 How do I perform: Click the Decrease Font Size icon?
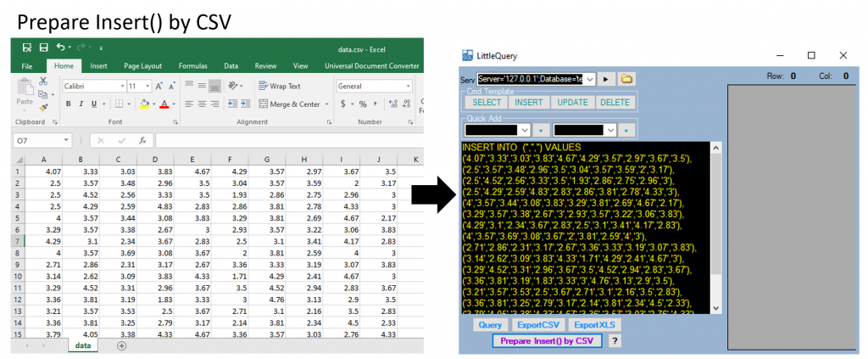172,87
